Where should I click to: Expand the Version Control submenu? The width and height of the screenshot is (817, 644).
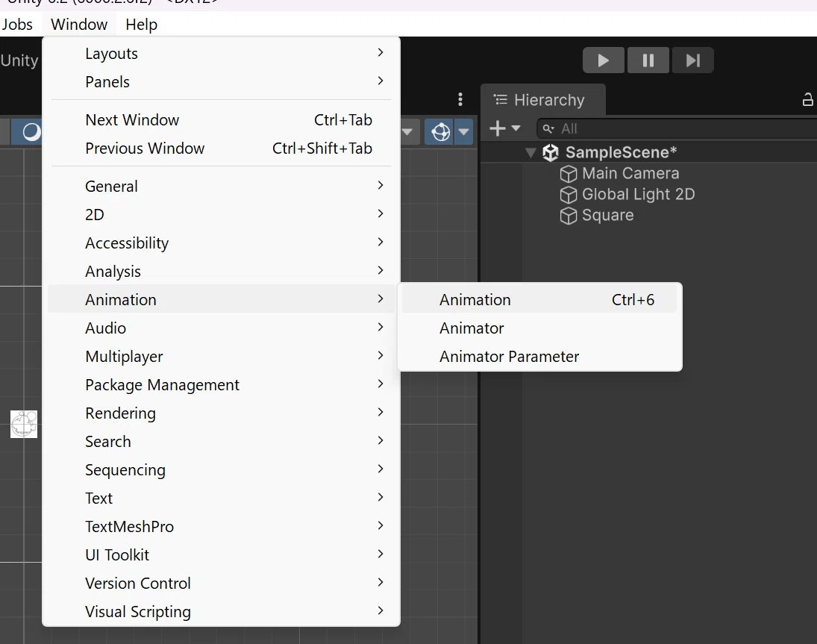click(x=221, y=583)
